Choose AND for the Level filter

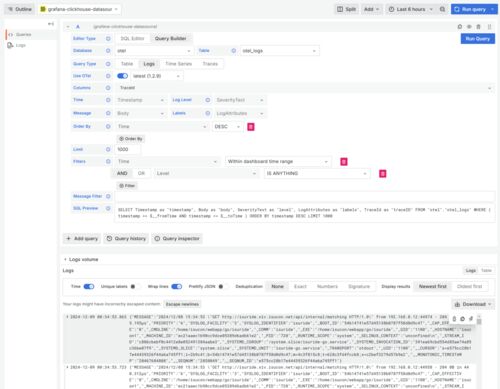[x=122, y=174]
